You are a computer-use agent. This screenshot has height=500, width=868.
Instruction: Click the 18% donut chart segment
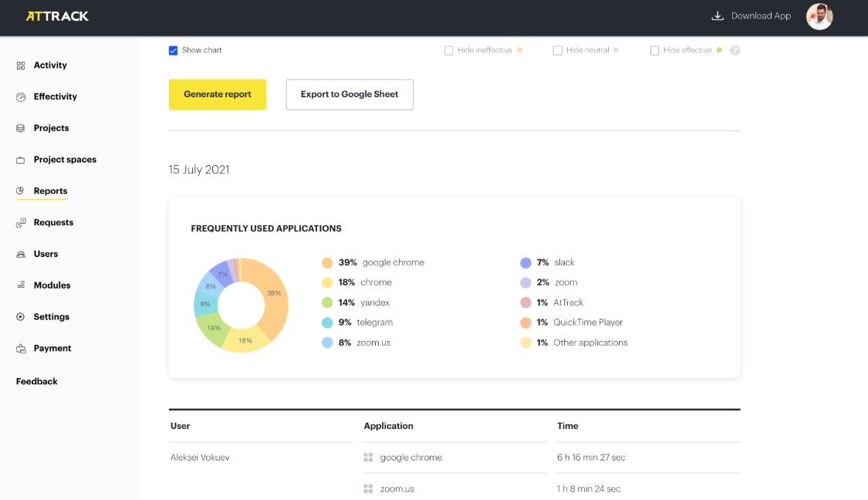(x=244, y=340)
